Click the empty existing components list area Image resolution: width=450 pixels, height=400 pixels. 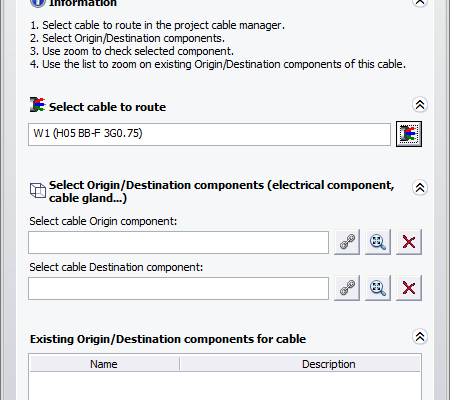(x=225, y=386)
